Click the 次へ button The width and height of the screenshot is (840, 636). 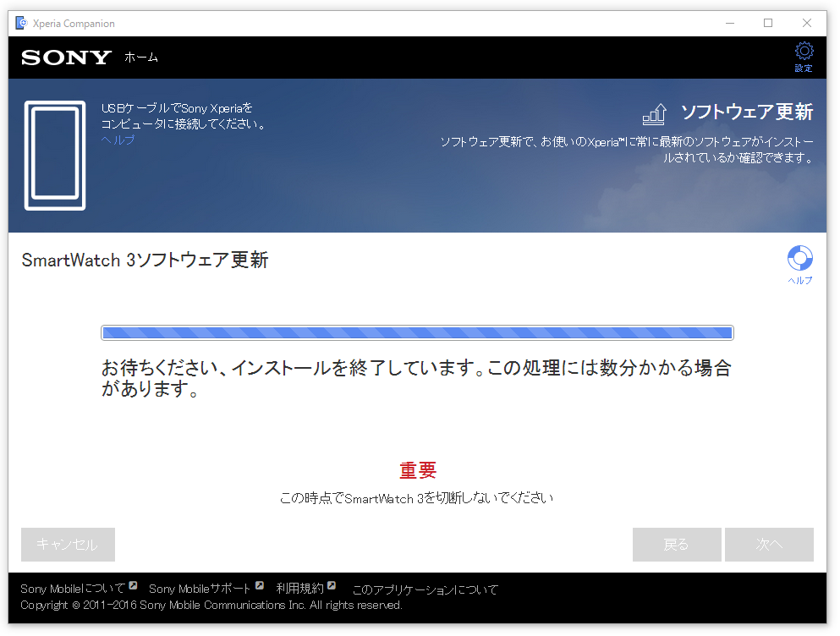pos(769,545)
